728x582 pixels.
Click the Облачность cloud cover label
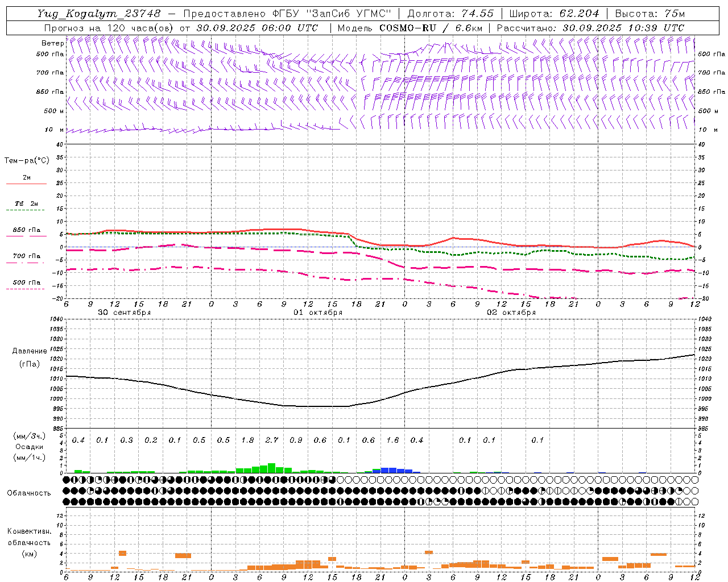29,493
